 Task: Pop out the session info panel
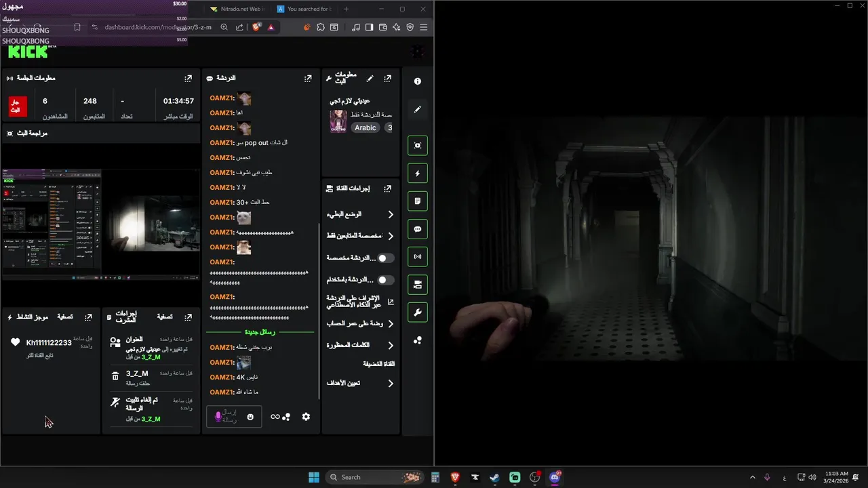[188, 79]
